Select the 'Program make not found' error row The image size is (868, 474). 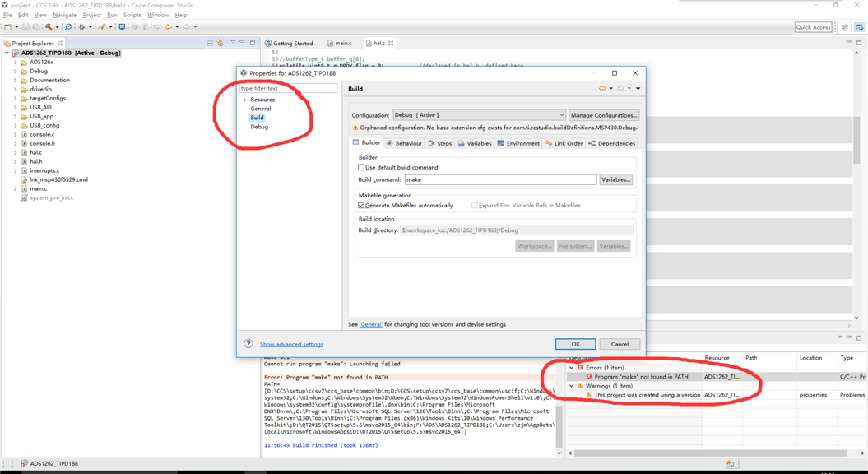(717, 377)
